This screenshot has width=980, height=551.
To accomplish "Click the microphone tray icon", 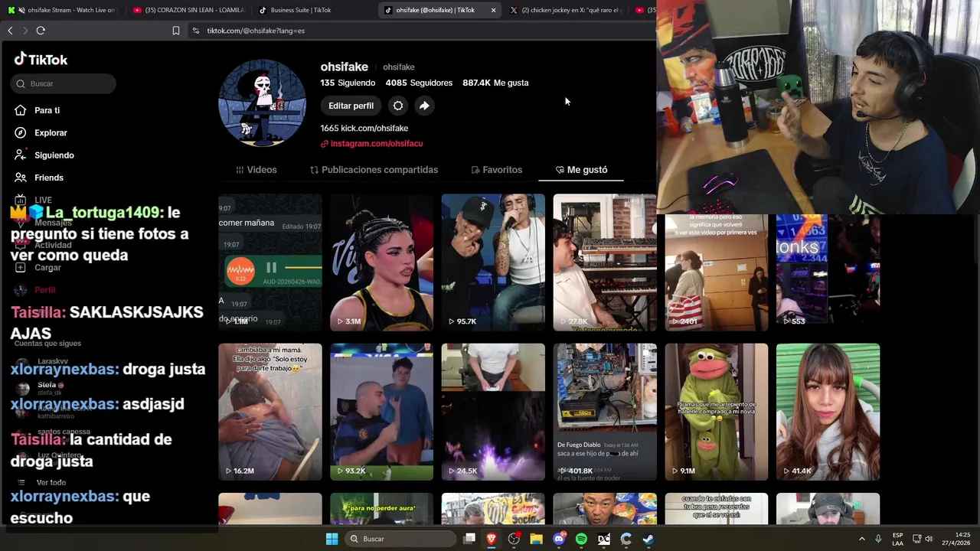I will (878, 539).
